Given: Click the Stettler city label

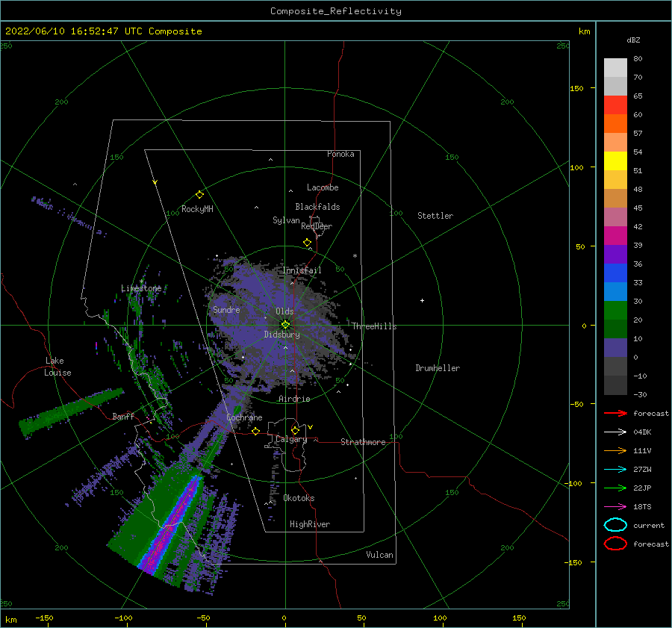Looking at the screenshot, I should (x=435, y=216).
